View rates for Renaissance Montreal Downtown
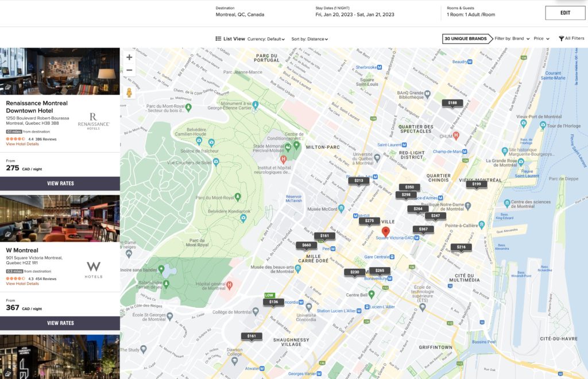The width and height of the screenshot is (588, 379). [60, 184]
